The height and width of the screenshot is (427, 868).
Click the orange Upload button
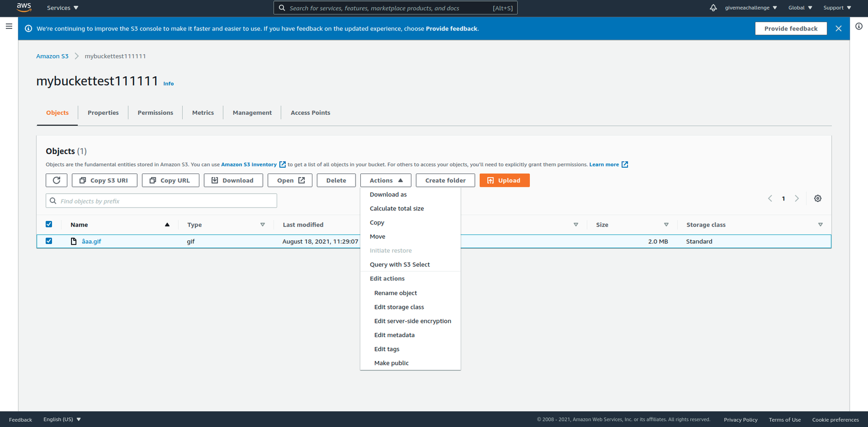pyautogui.click(x=504, y=180)
